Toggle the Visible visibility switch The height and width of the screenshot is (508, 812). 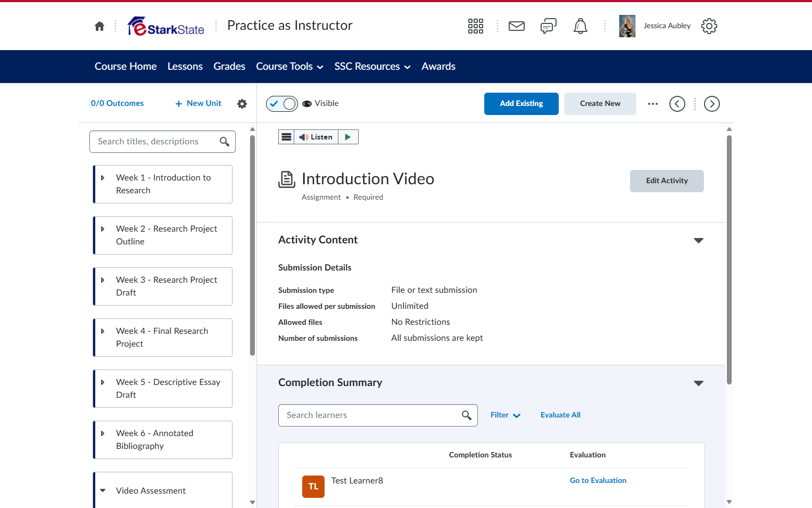[x=282, y=104]
